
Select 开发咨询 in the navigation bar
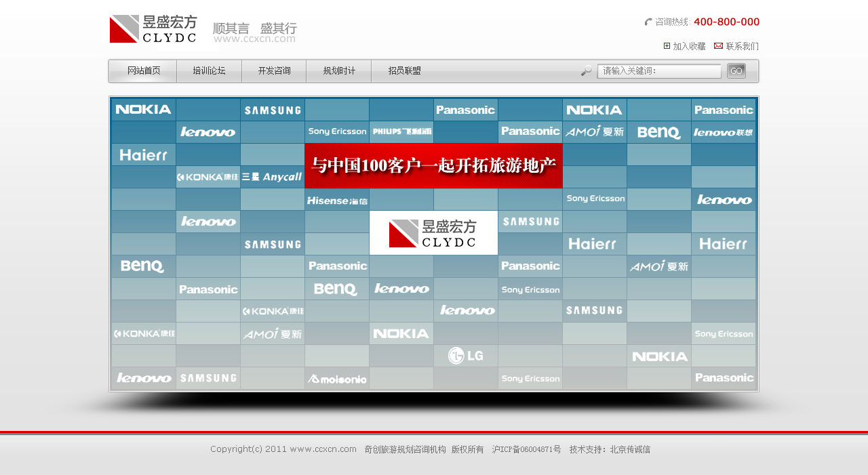(x=274, y=70)
